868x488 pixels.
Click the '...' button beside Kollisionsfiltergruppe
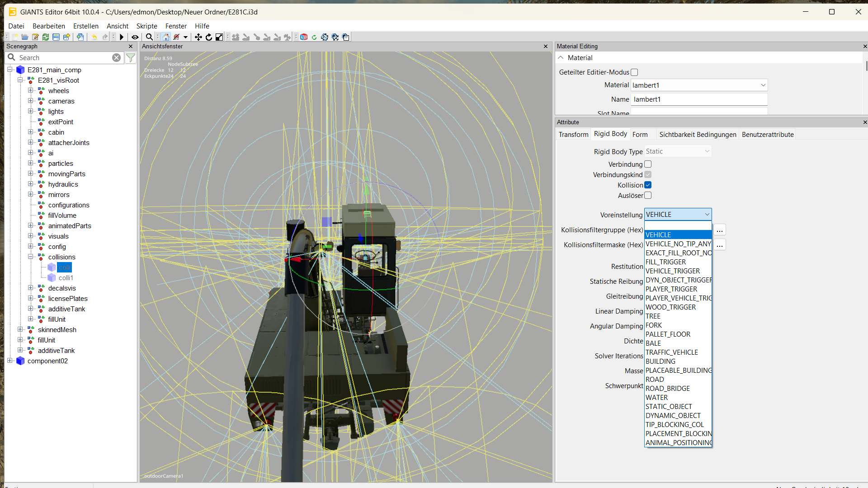tap(719, 230)
